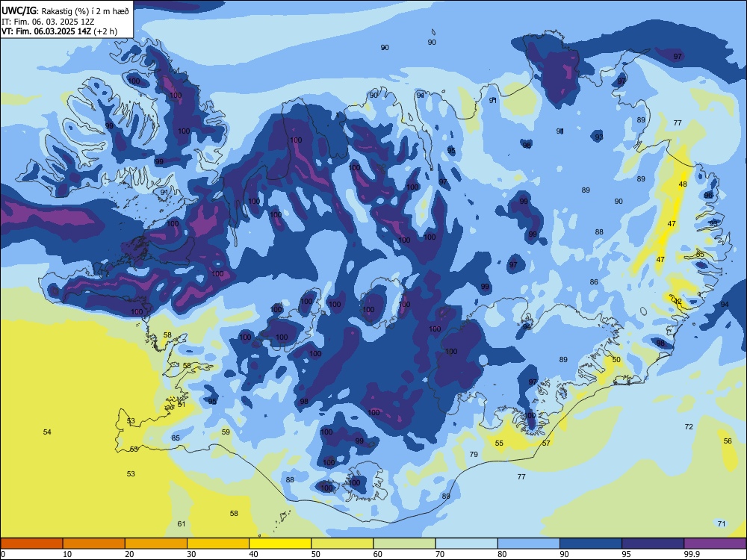
Task: Click the '10' tick label on the color scale
Action: click(67, 554)
